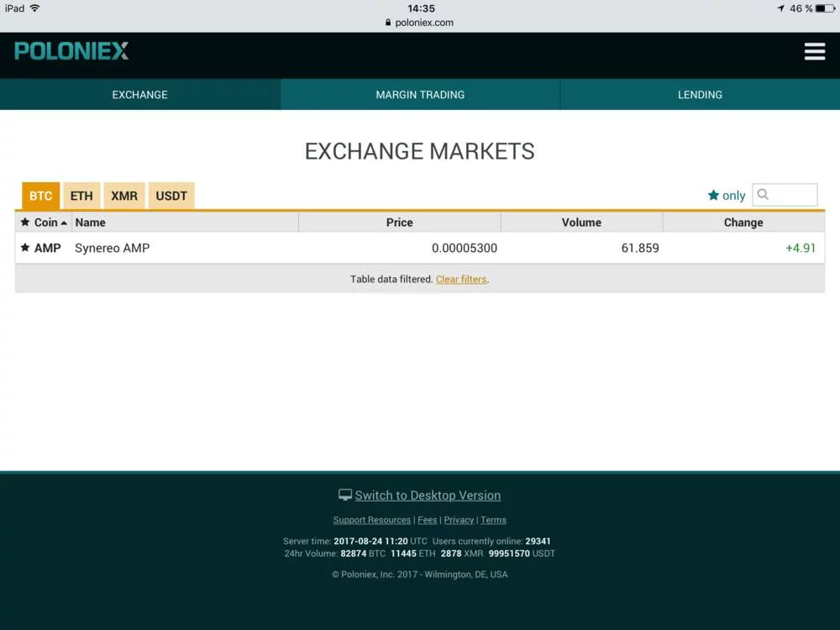Image resolution: width=840 pixels, height=630 pixels.
Task: Open the Support Resources link
Action: tap(372, 520)
